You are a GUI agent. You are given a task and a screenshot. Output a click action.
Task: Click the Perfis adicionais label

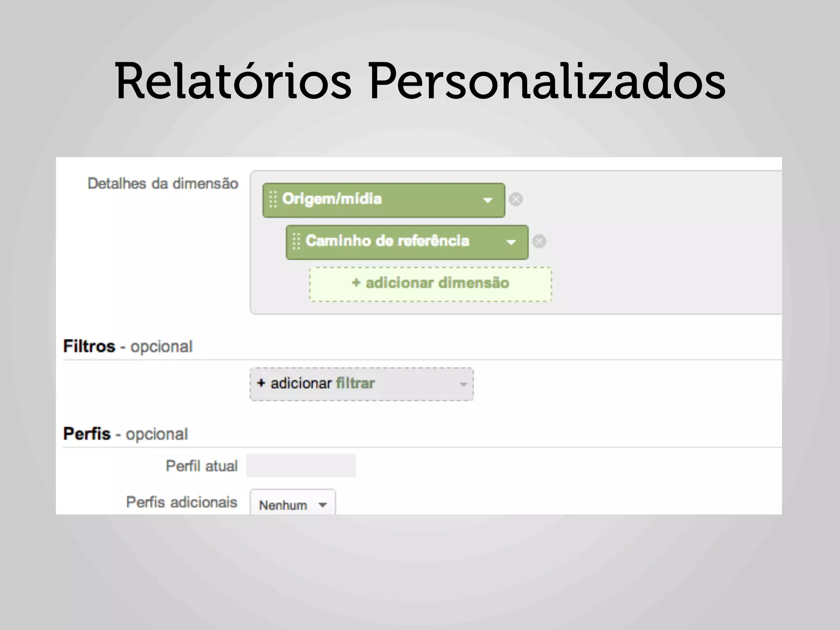[182, 502]
